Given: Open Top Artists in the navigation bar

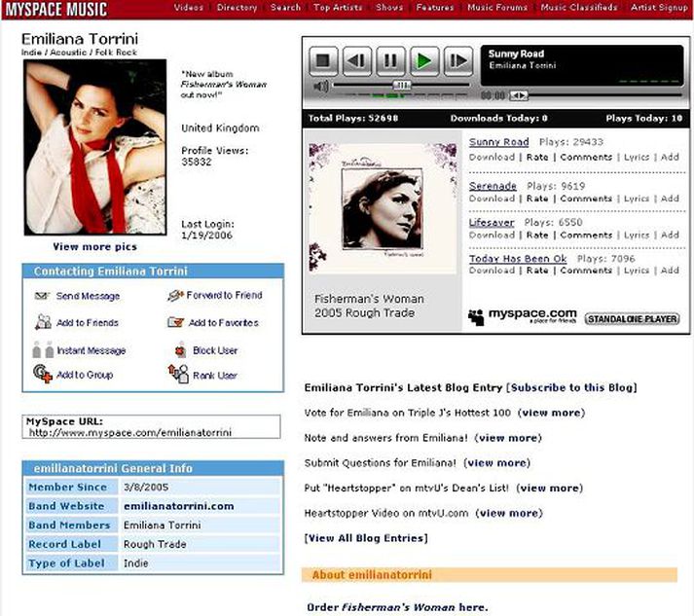Looking at the screenshot, I should tap(338, 8).
